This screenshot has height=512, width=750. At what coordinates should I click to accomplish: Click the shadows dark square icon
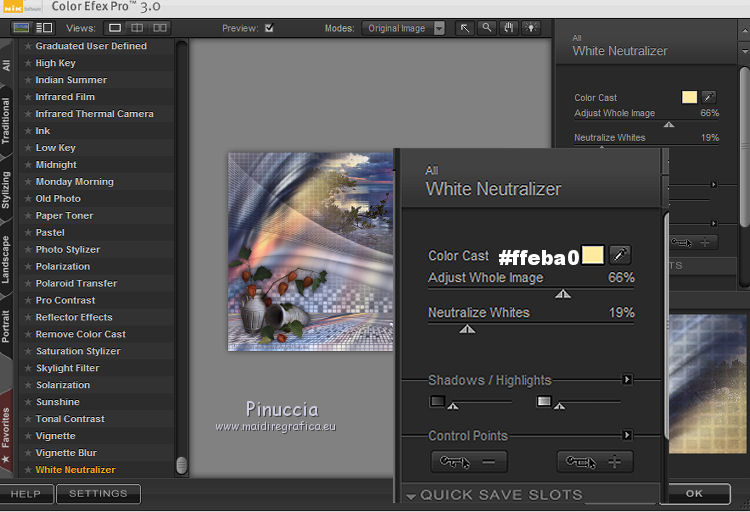pos(437,401)
